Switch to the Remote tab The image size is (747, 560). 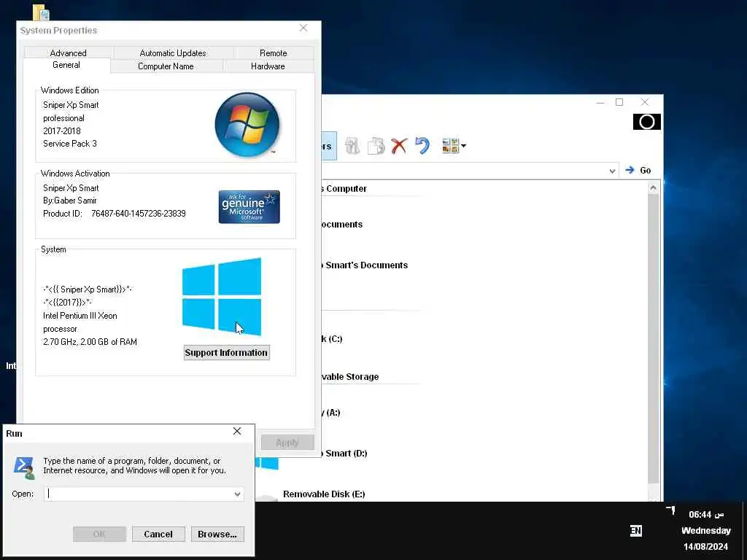point(274,52)
